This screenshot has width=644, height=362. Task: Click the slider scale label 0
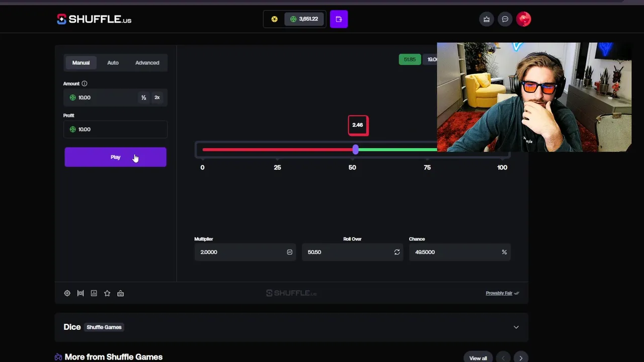tap(202, 167)
